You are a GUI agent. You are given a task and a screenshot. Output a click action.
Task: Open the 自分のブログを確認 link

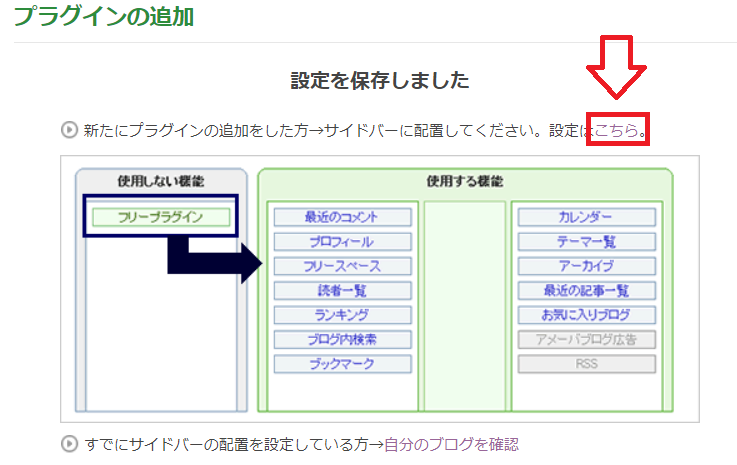tap(451, 444)
